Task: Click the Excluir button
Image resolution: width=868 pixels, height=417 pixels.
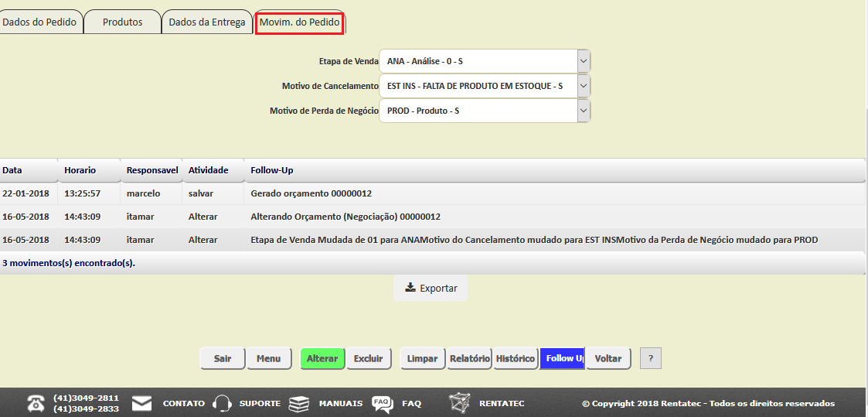Action: (368, 358)
